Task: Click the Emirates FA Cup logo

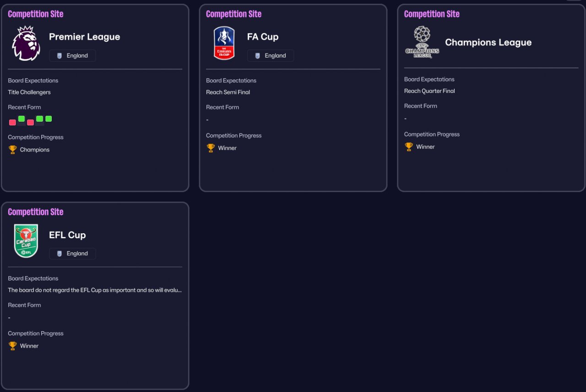Action: tap(224, 43)
